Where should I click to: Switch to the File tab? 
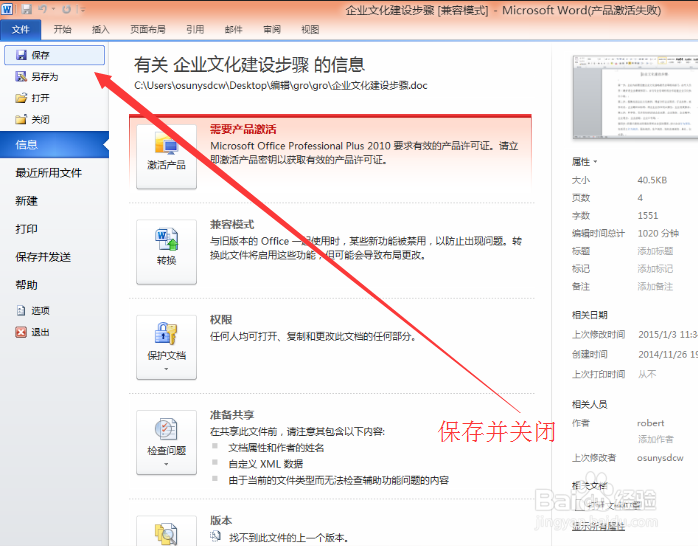click(20, 29)
